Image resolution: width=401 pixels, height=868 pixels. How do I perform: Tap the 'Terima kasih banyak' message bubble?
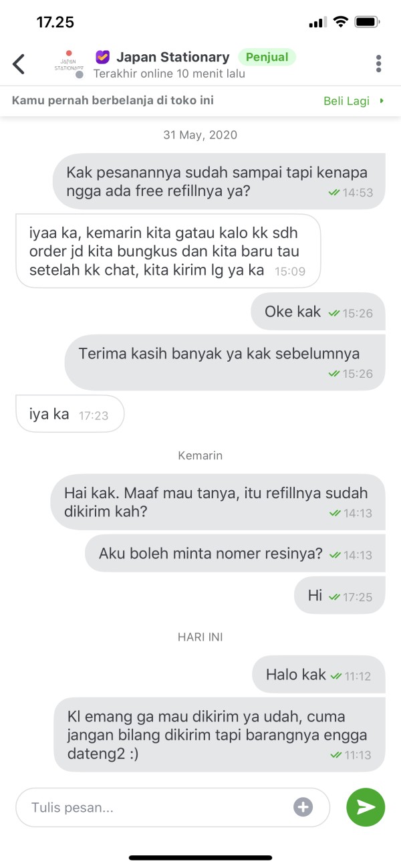pyautogui.click(x=225, y=362)
